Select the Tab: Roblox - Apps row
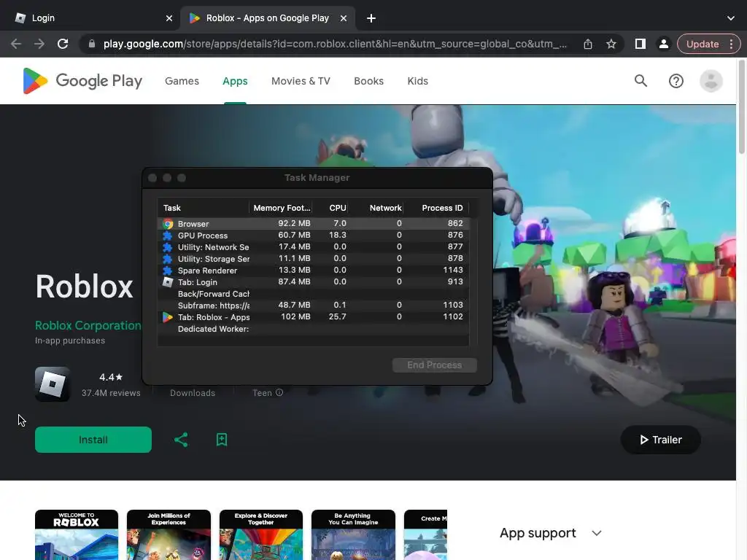The width and height of the screenshot is (747, 560). point(314,316)
